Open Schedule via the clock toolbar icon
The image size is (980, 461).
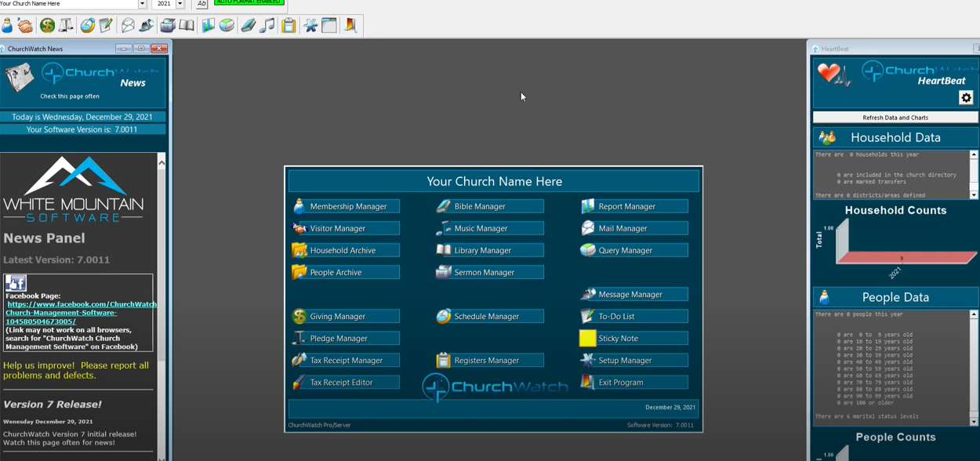coord(87,26)
